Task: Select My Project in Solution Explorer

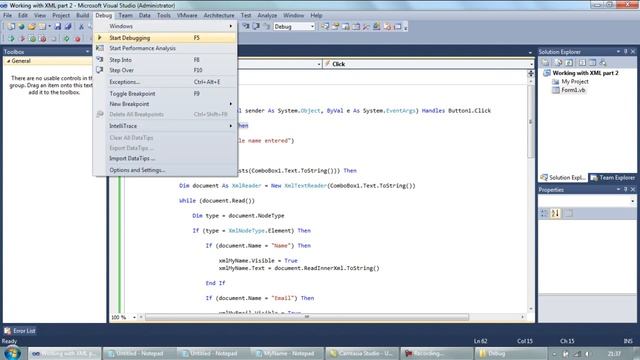Action: click(x=575, y=82)
